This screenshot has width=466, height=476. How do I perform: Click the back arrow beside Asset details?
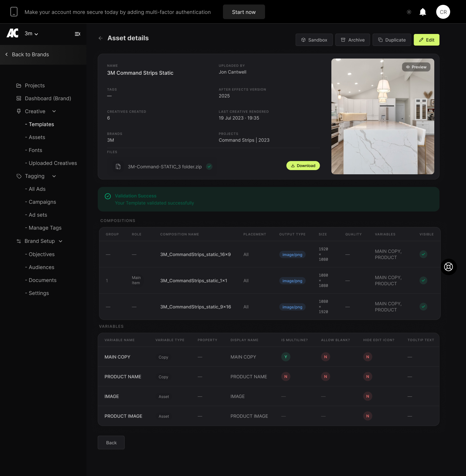(x=101, y=38)
